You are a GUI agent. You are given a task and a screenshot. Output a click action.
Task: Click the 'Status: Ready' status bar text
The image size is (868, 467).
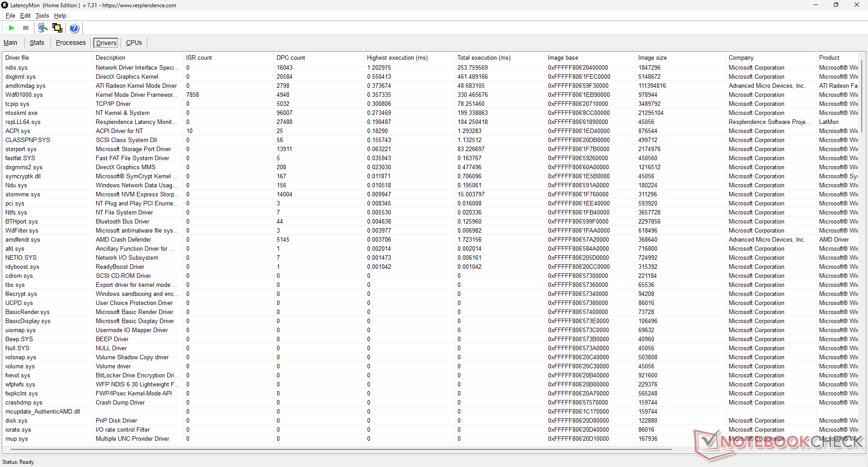18,462
